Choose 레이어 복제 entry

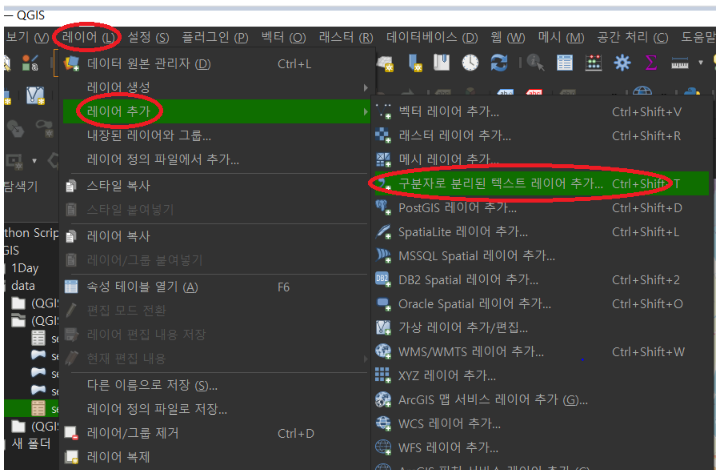click(x=216, y=457)
